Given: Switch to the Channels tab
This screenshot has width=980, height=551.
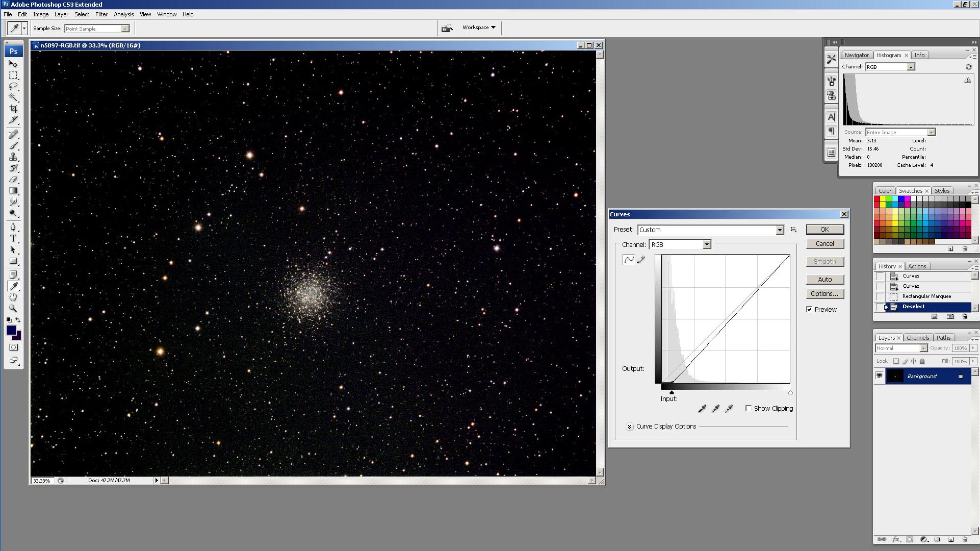Looking at the screenshot, I should (917, 338).
